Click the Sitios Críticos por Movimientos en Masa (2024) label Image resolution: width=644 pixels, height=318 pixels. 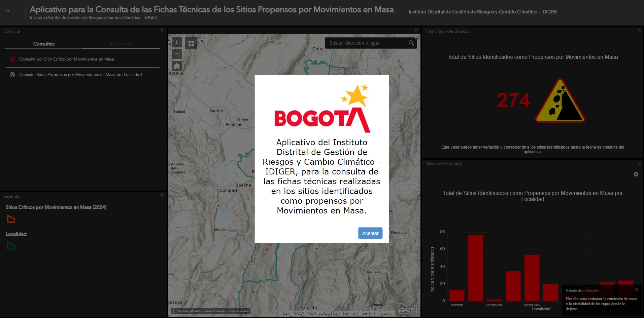click(56, 207)
